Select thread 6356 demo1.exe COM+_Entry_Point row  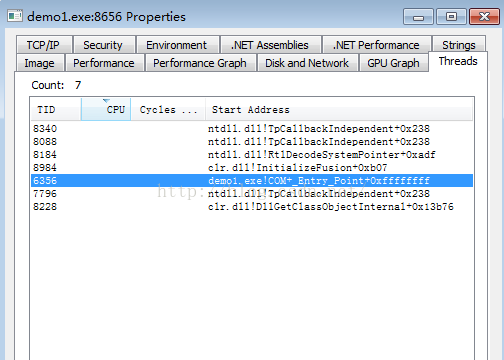(252, 181)
